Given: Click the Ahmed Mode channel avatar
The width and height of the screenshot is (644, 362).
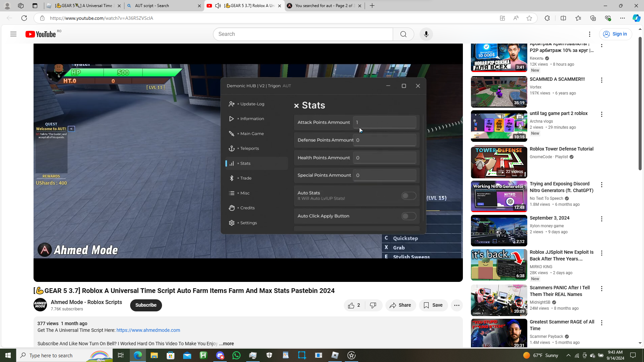Looking at the screenshot, I should pos(40,305).
